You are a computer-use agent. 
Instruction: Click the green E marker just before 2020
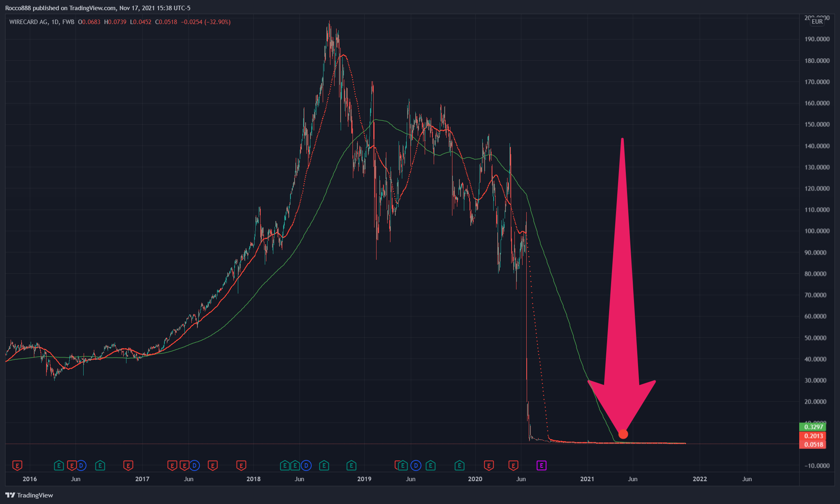459,465
